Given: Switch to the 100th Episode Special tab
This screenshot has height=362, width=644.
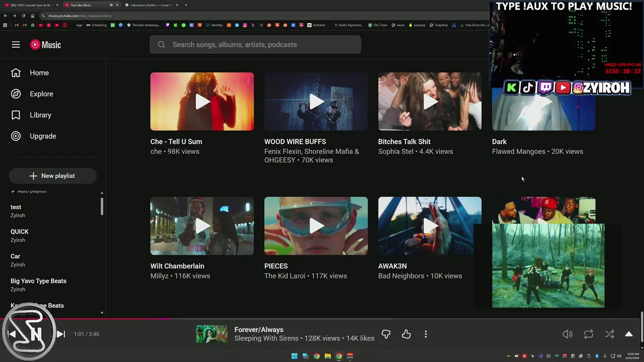Looking at the screenshot, I should point(31,5).
